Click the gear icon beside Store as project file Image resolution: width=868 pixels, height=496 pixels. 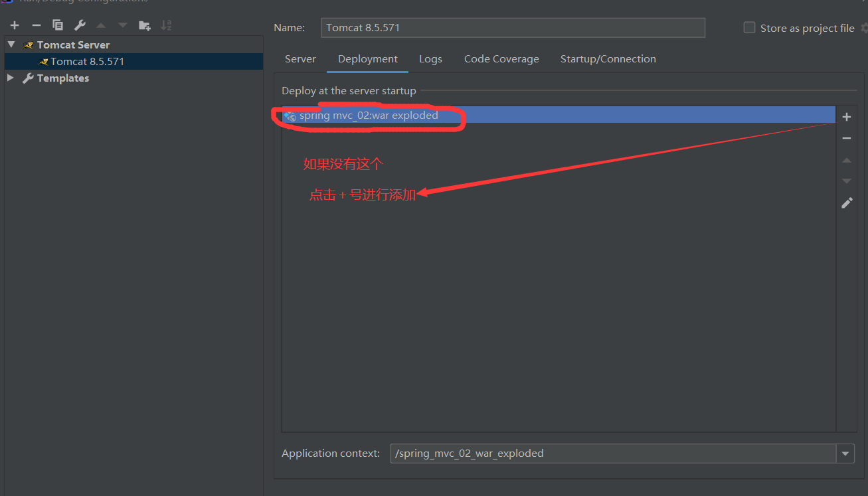pos(864,28)
